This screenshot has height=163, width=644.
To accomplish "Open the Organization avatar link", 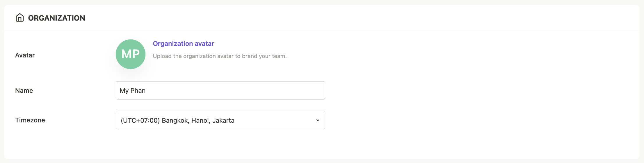I will click(x=184, y=44).
